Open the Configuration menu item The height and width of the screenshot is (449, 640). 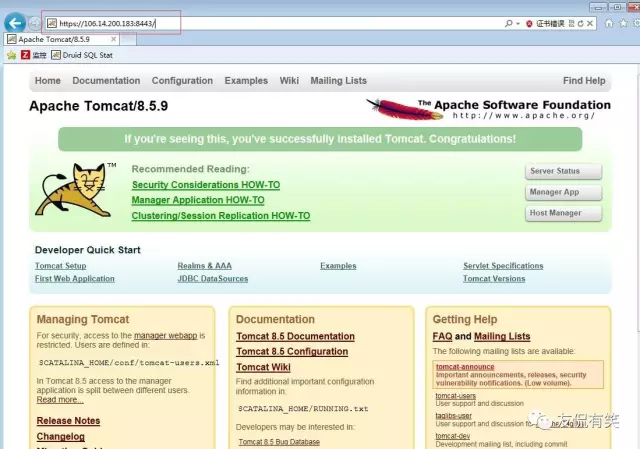coord(182,81)
